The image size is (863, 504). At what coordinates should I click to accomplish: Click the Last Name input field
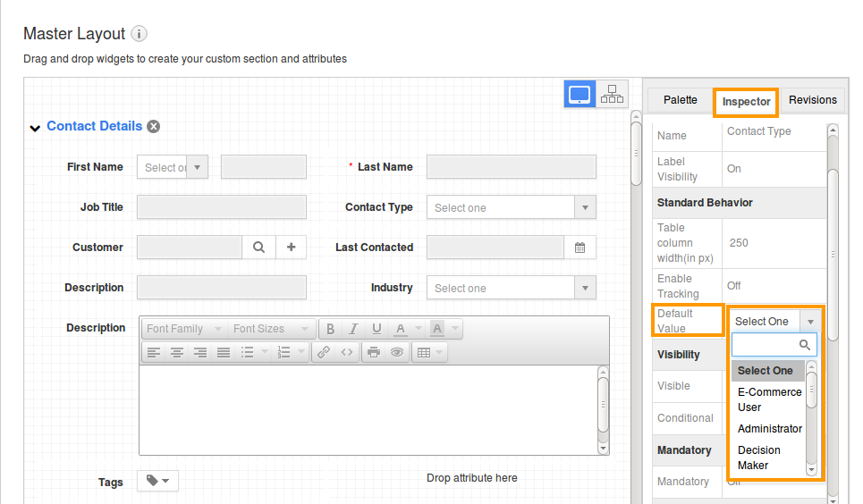pyautogui.click(x=511, y=167)
